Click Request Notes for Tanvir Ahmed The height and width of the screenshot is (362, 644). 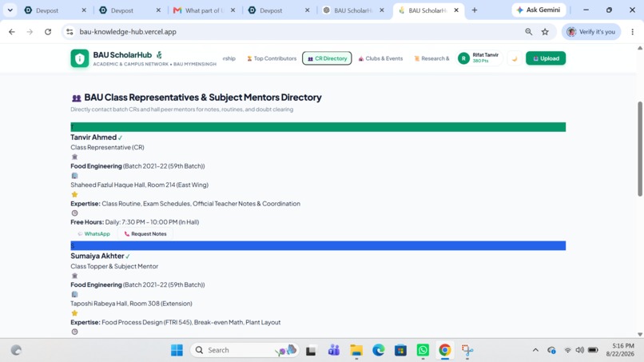(145, 234)
